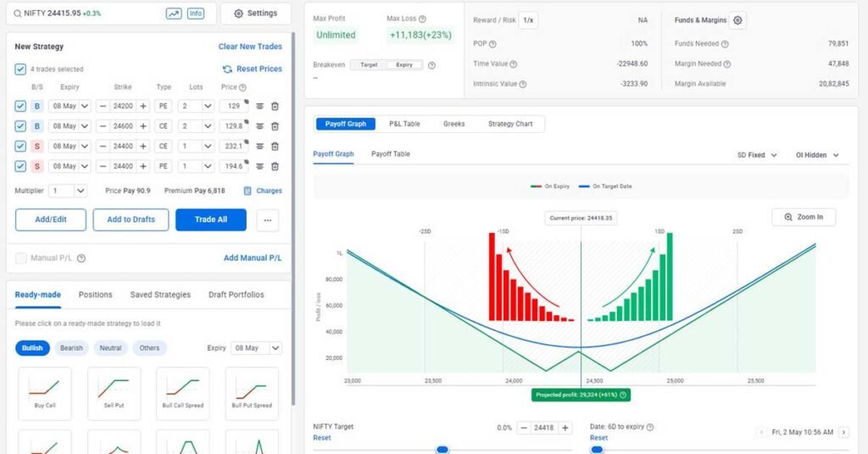Uncheck the 24600 CE trade row
Image resolution: width=868 pixels, height=454 pixels.
pos(20,126)
